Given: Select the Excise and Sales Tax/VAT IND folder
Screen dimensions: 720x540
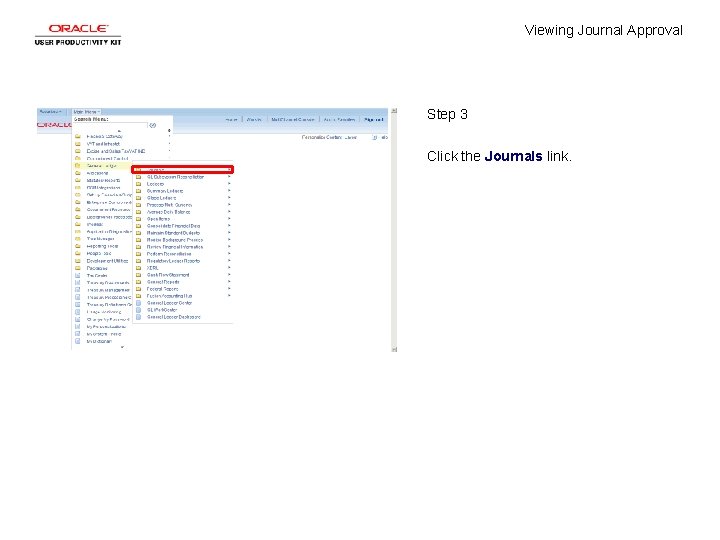Looking at the screenshot, I should [x=116, y=151].
